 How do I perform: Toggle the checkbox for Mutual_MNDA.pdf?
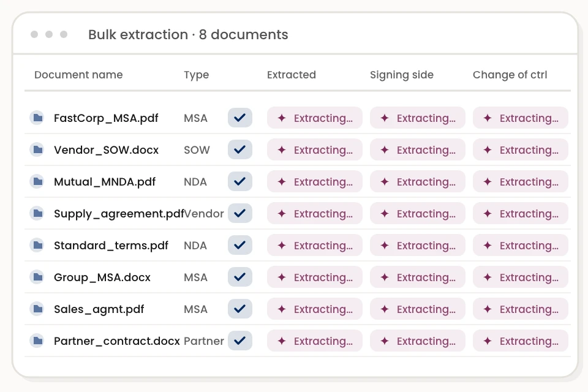pos(240,181)
